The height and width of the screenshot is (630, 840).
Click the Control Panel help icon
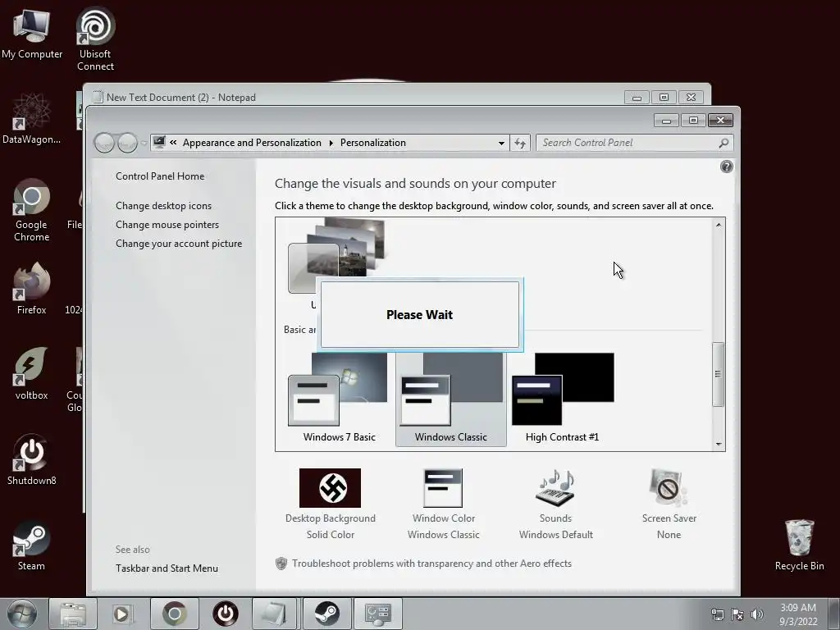[x=727, y=167]
